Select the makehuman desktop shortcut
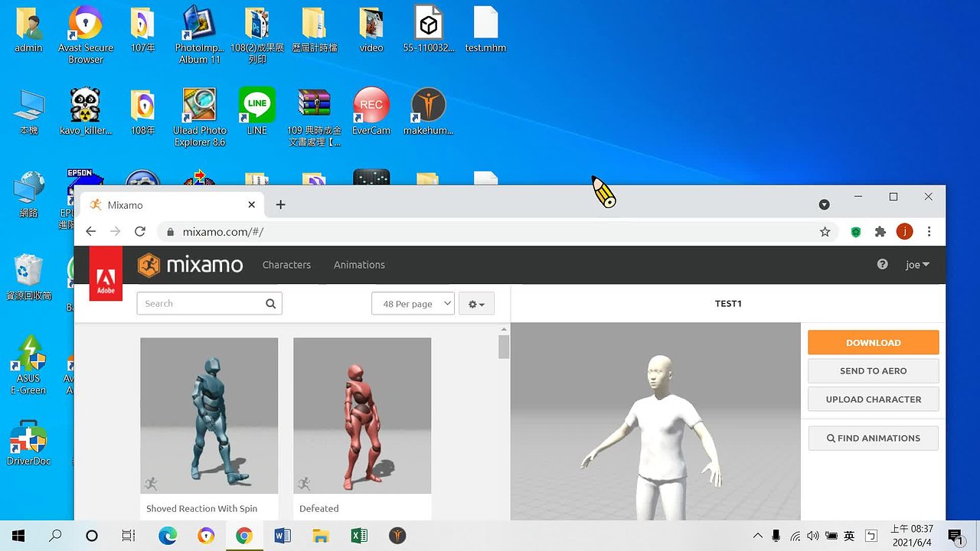The height and width of the screenshot is (551, 980). pyautogui.click(x=429, y=111)
